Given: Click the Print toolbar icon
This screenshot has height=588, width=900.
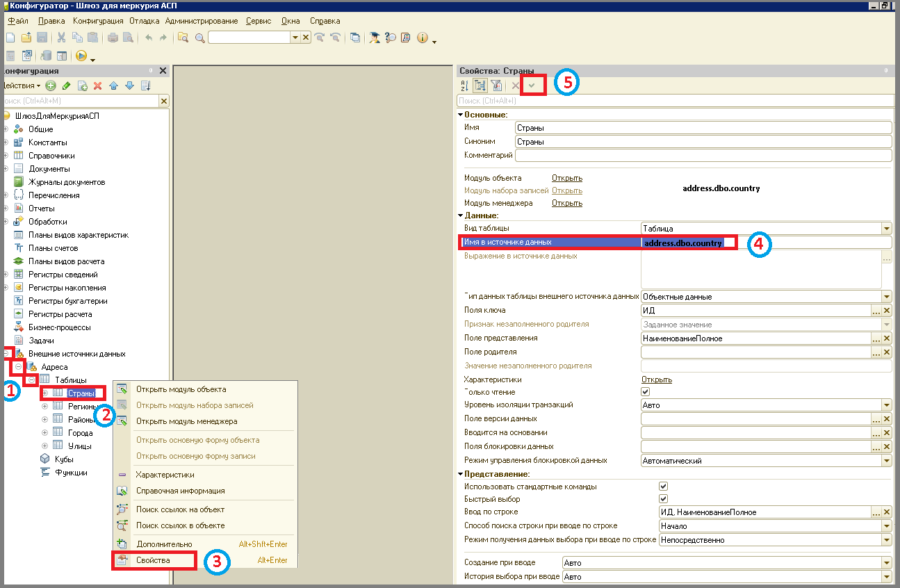Looking at the screenshot, I should (113, 38).
